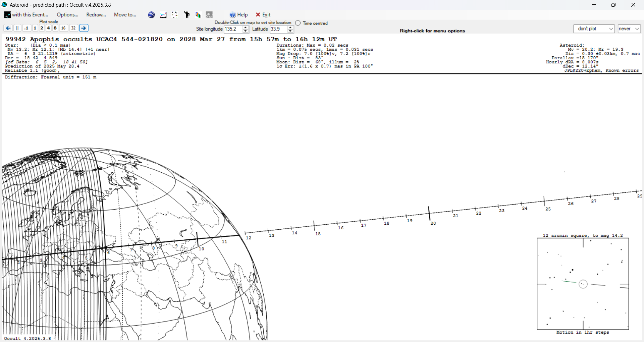Click path time marker 20 on the track

coord(429,213)
